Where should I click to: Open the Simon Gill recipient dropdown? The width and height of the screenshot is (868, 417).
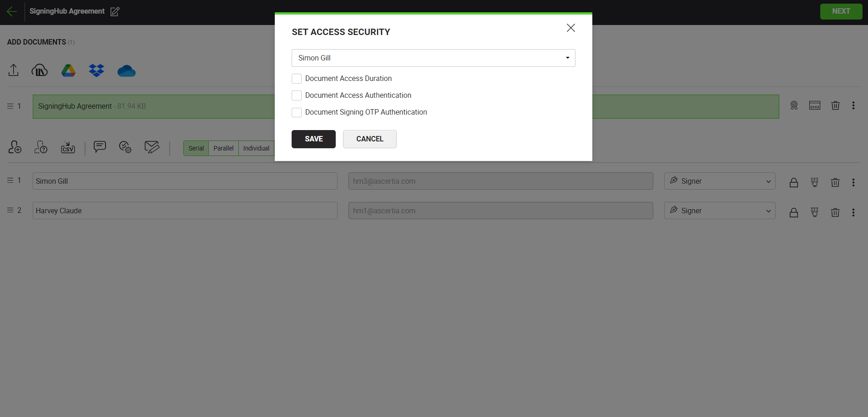coord(433,58)
